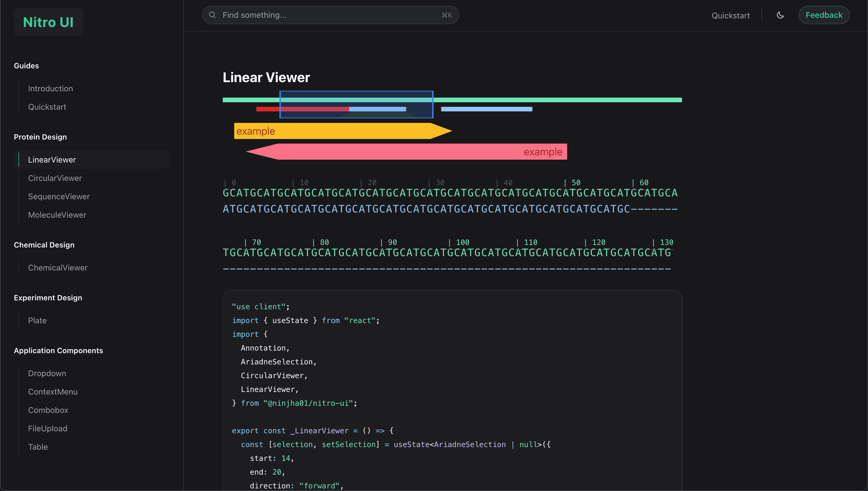Screen dimensions: 868x491
Task: Open FileUpload component page
Action: tap(48, 428)
